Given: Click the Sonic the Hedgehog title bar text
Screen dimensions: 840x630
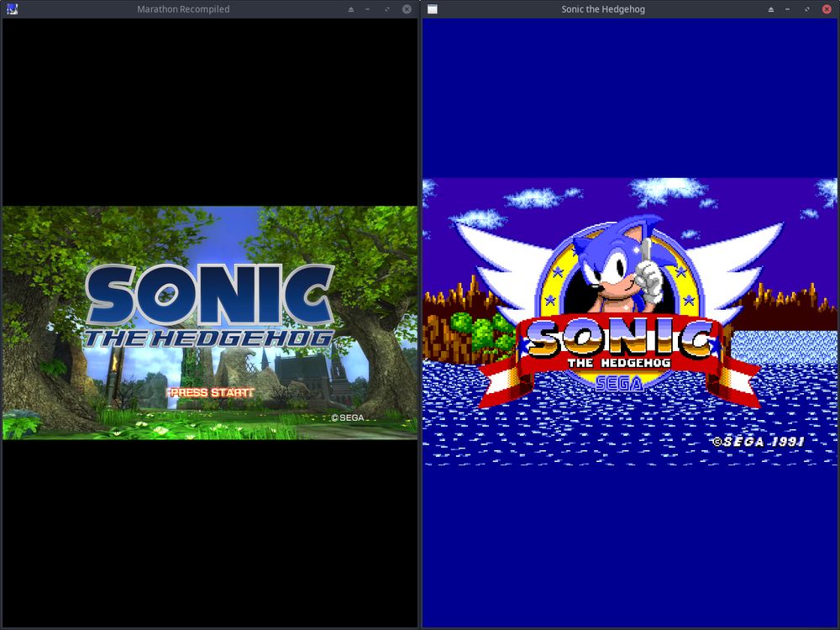Looking at the screenshot, I should point(603,9).
